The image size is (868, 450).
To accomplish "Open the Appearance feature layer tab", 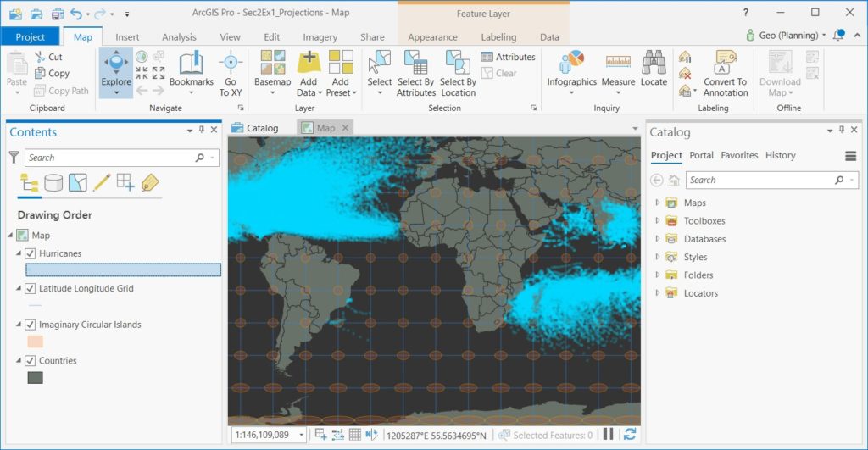I will (432, 37).
